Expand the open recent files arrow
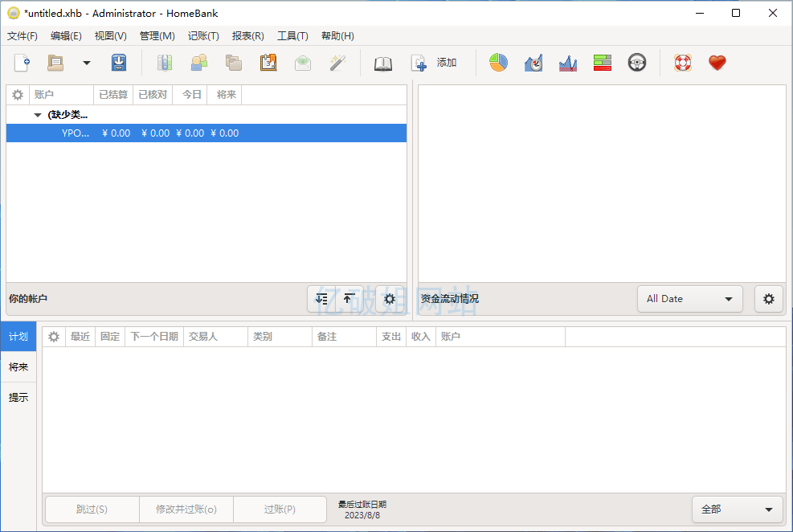793x532 pixels. tap(87, 63)
